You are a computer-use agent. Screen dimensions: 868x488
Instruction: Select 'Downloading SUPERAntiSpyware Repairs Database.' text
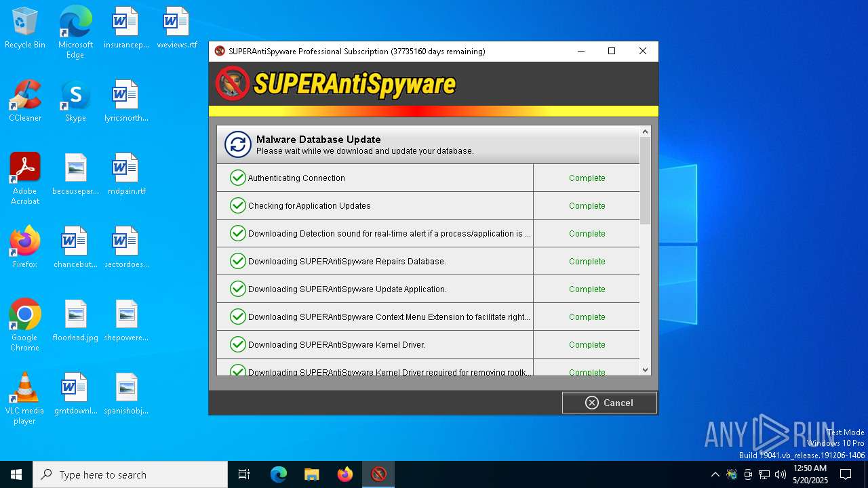tap(347, 262)
